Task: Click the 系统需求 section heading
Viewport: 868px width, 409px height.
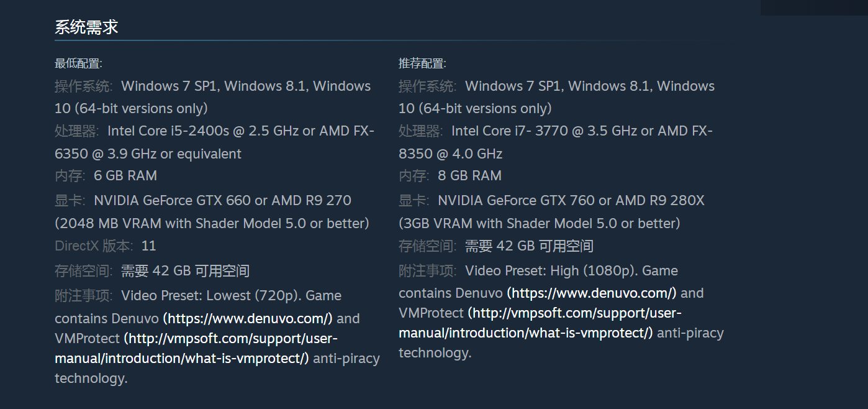Action: click(x=86, y=27)
